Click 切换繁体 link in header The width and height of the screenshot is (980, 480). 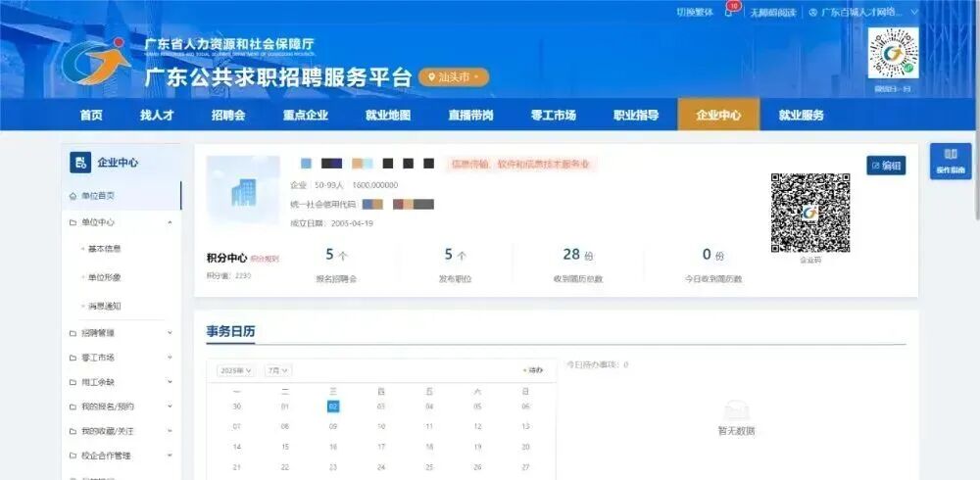(x=695, y=13)
